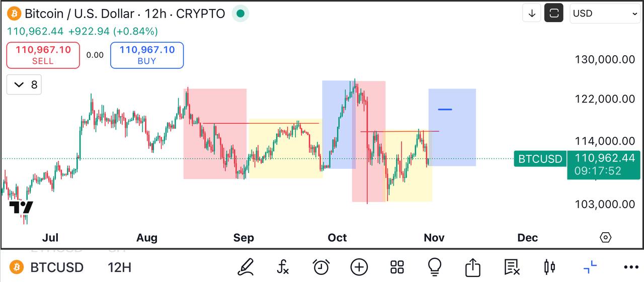Create an alert with alarm clock icon

(321, 267)
